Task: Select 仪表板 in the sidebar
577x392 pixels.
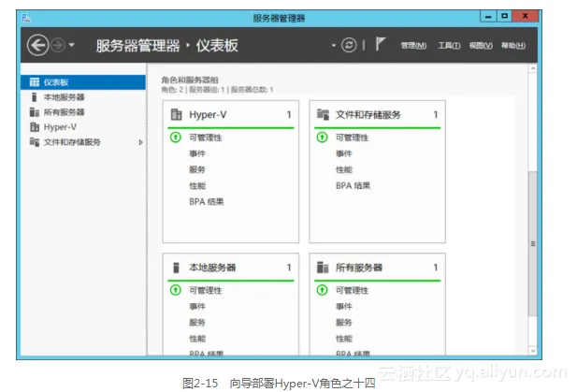Action: [x=83, y=82]
